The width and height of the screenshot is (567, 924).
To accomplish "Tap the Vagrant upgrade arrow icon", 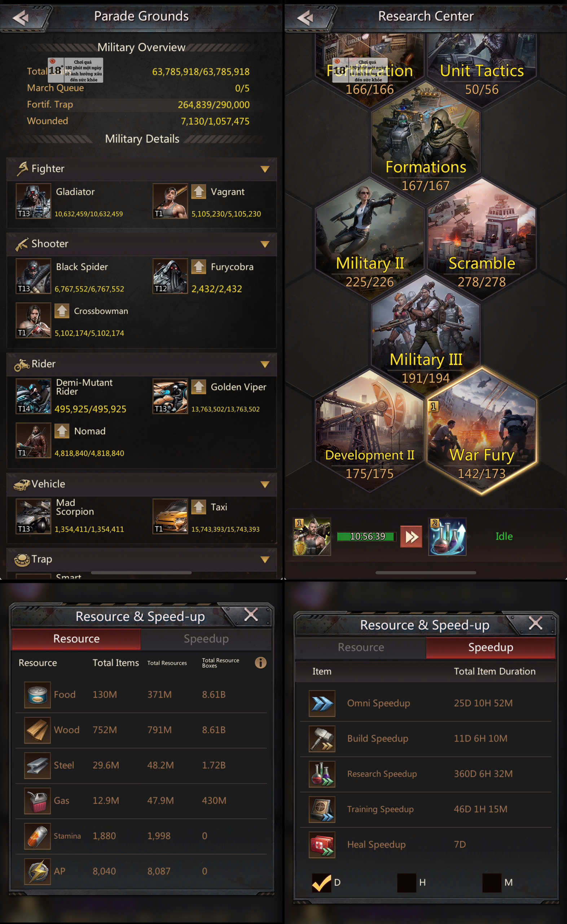I will [199, 192].
